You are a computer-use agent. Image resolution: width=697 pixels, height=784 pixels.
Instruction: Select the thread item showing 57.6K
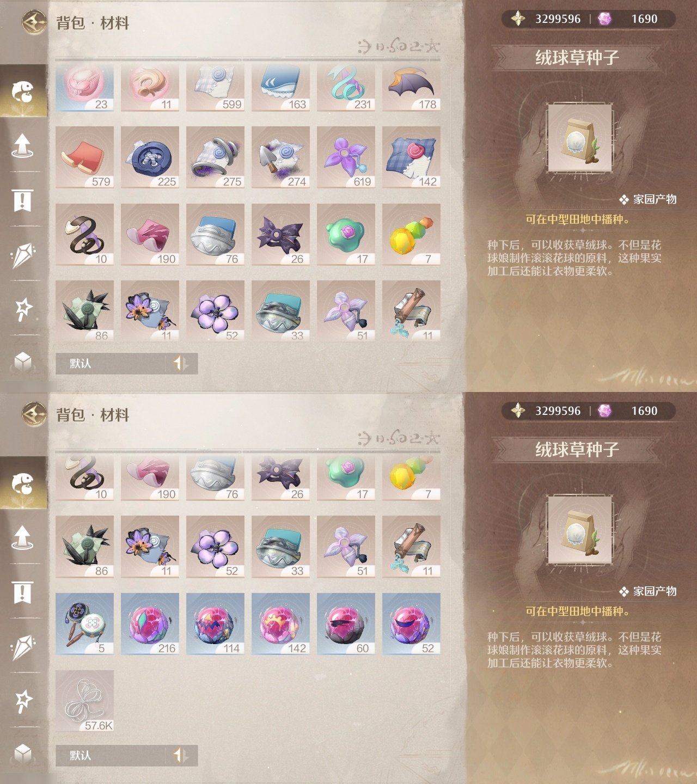click(x=84, y=701)
